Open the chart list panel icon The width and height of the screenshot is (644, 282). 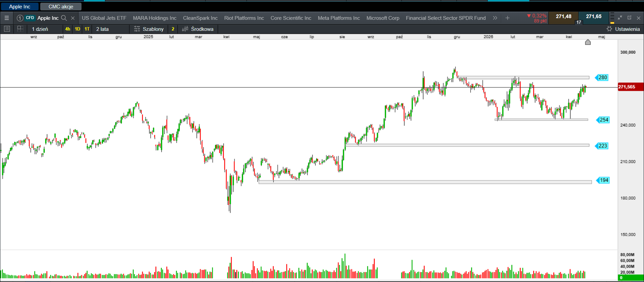pos(7,29)
